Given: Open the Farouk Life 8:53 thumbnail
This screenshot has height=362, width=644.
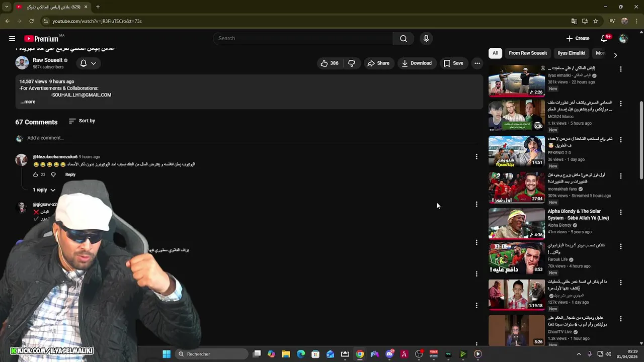Looking at the screenshot, I should (x=517, y=258).
